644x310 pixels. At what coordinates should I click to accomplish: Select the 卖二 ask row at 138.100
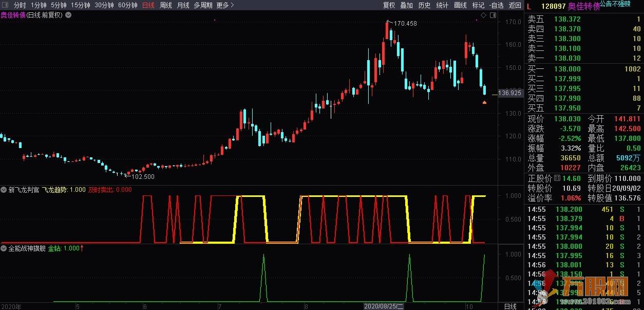click(x=584, y=48)
